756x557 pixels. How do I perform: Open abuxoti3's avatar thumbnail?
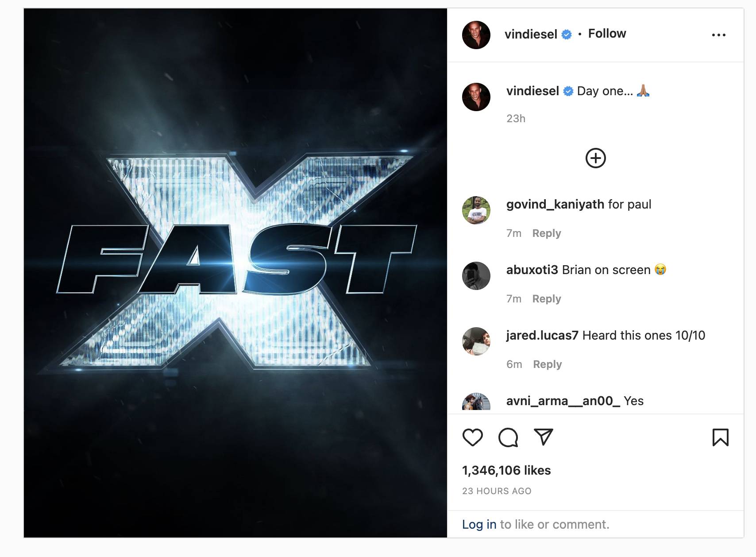(476, 276)
